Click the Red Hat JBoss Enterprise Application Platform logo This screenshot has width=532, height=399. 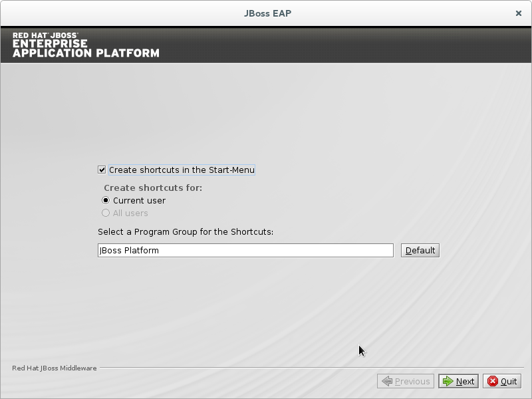(x=86, y=45)
